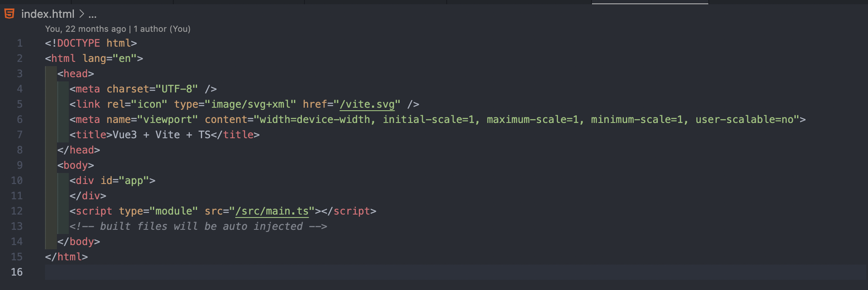Select index.html in the breadcrumb
This screenshot has height=290, width=868.
[x=48, y=14]
